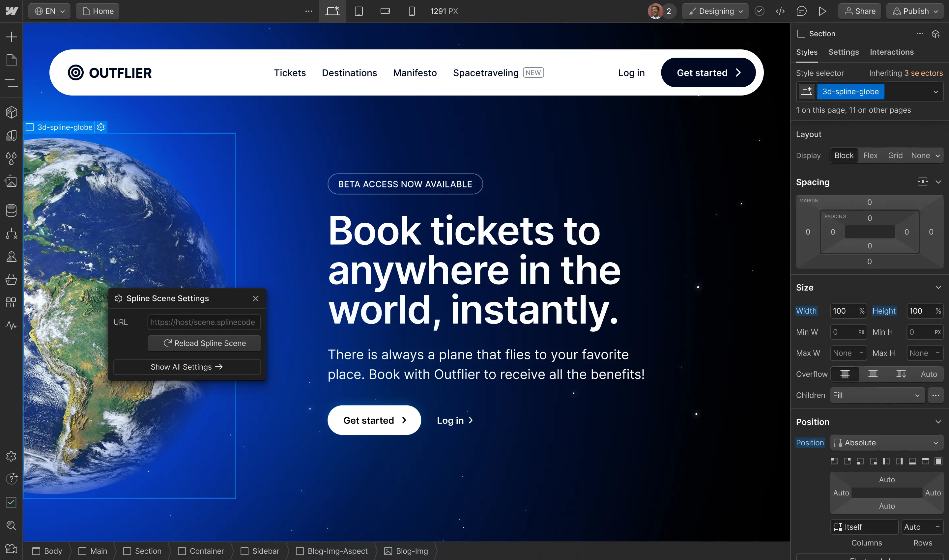
Task: Expand the Spacing section panel
Action: coord(938,182)
